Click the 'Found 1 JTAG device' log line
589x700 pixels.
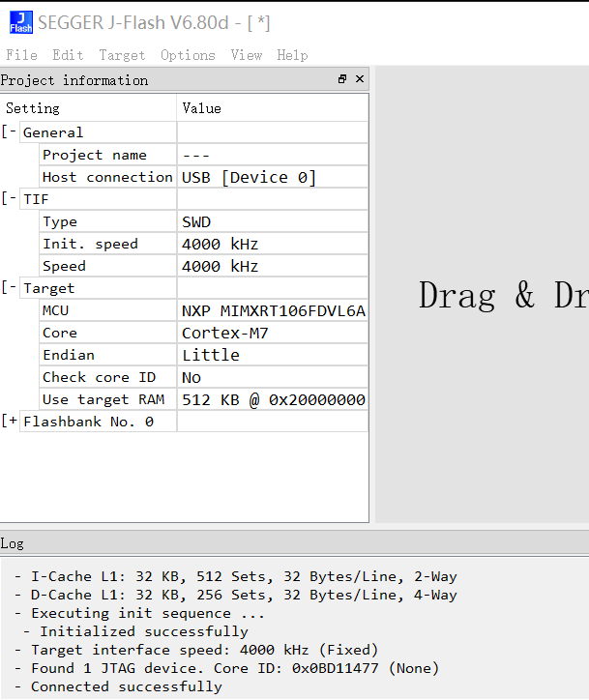click(x=226, y=668)
